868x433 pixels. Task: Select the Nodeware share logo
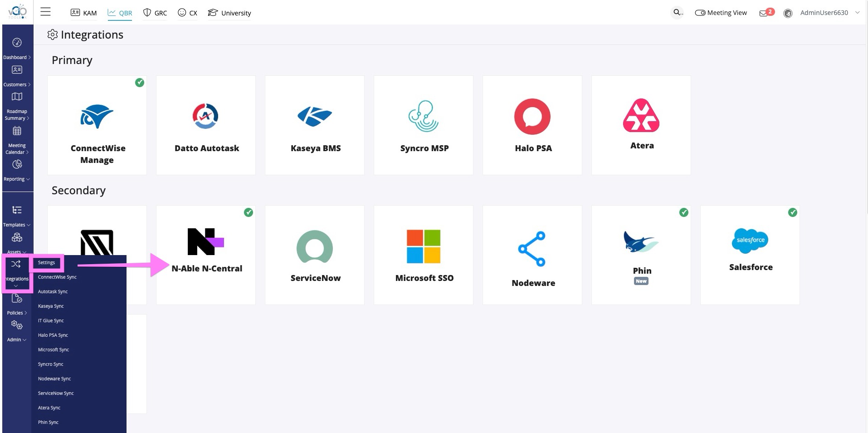[x=532, y=249]
